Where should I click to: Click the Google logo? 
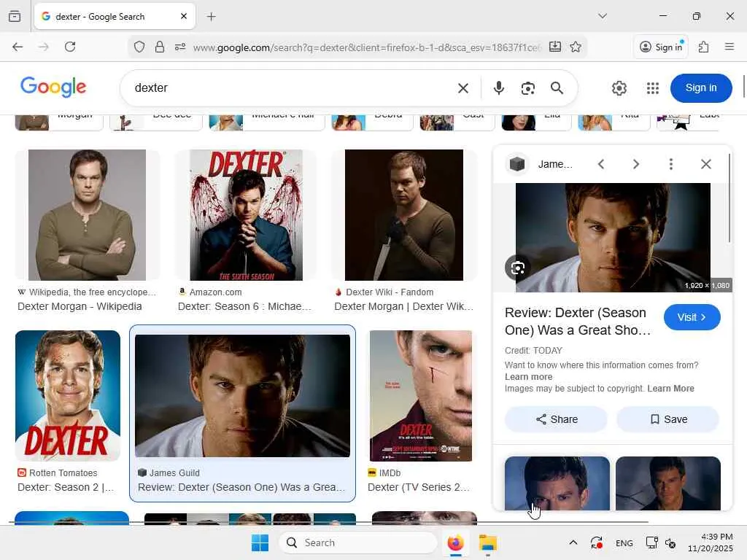53,87
